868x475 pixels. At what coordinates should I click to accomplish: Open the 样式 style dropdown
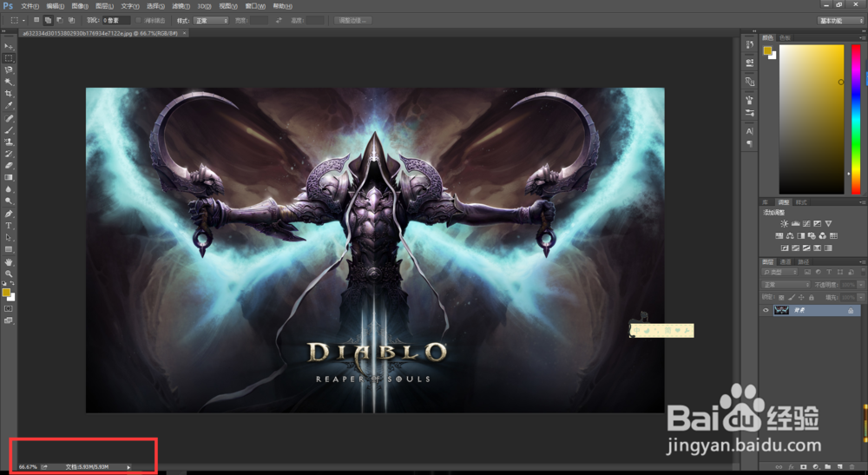211,21
